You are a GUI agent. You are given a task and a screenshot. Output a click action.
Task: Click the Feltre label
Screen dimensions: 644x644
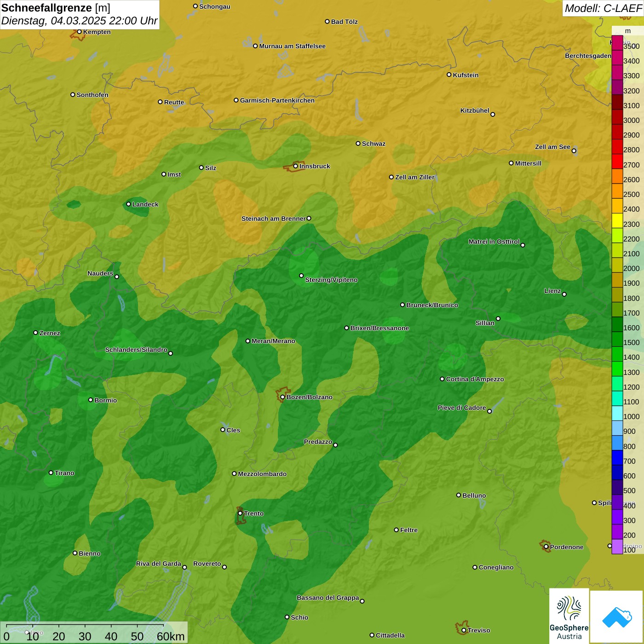click(x=409, y=530)
